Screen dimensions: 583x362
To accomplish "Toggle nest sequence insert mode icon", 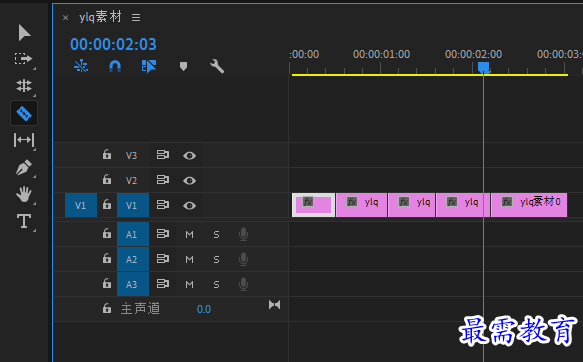I will click(81, 66).
